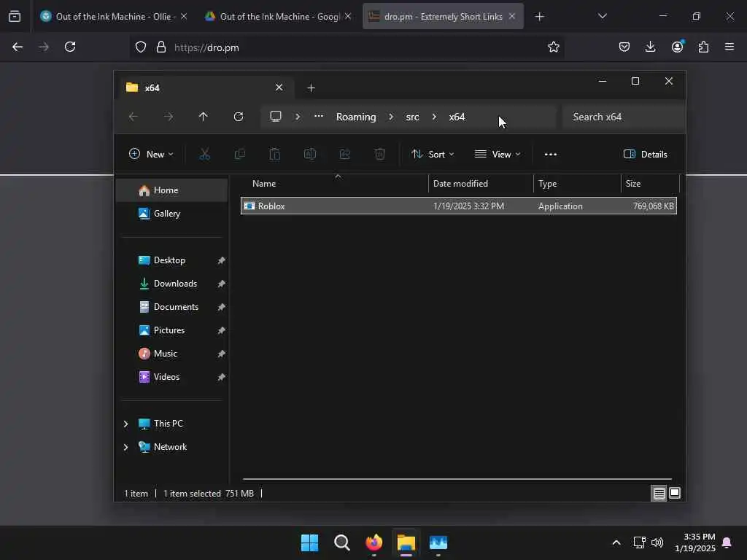Refresh the x64 folder view in Explorer
Screen dimensions: 747x560
[239, 117]
